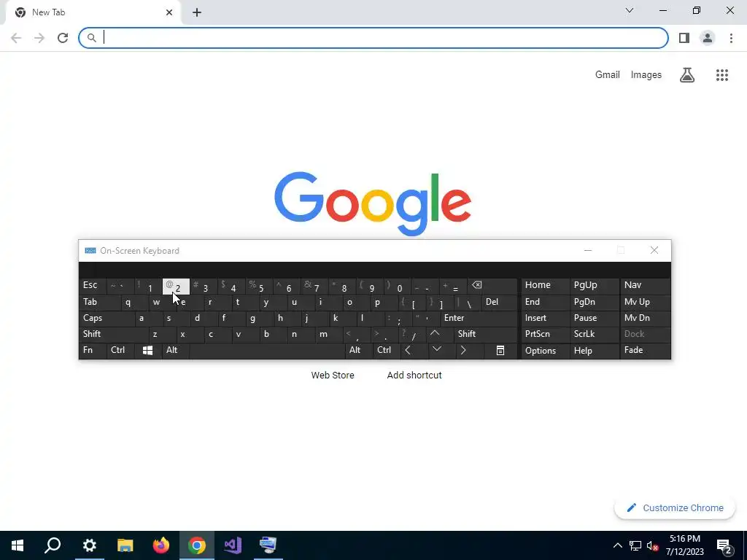Toggle Caps lock on On-Screen Keyboard
Image resolution: width=747 pixels, height=560 pixels.
[x=106, y=318]
